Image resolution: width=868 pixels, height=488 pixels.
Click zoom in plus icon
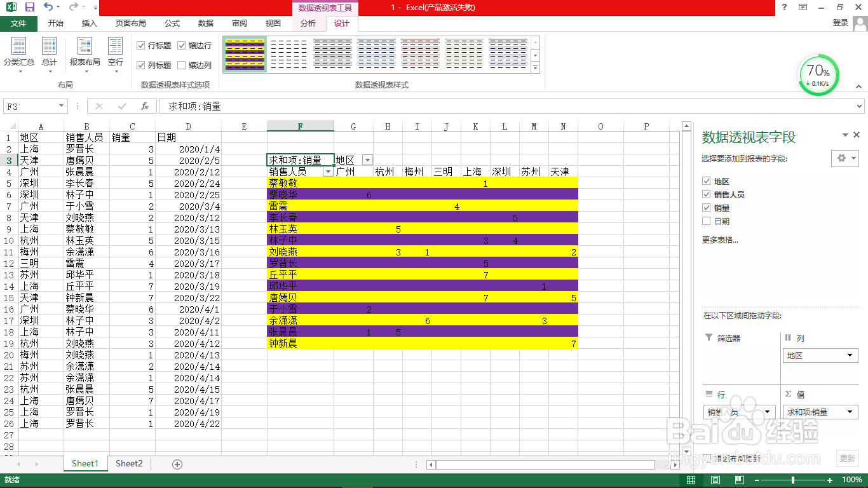pyautogui.click(x=831, y=480)
